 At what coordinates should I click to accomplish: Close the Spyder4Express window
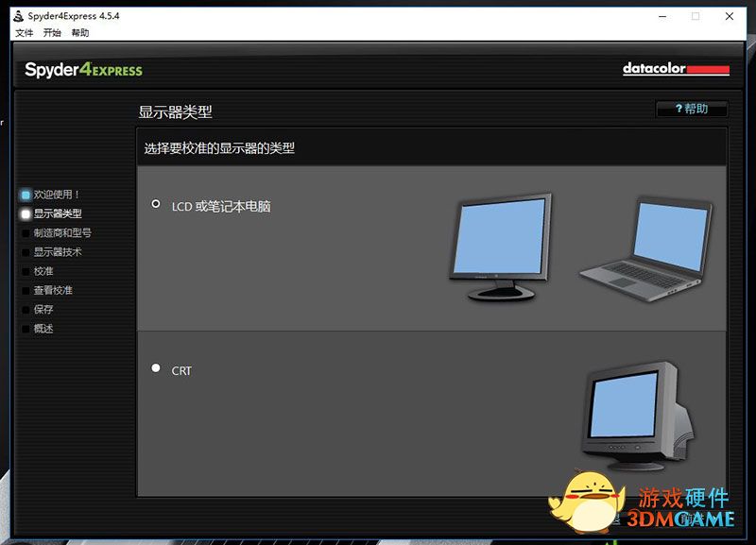tap(730, 16)
